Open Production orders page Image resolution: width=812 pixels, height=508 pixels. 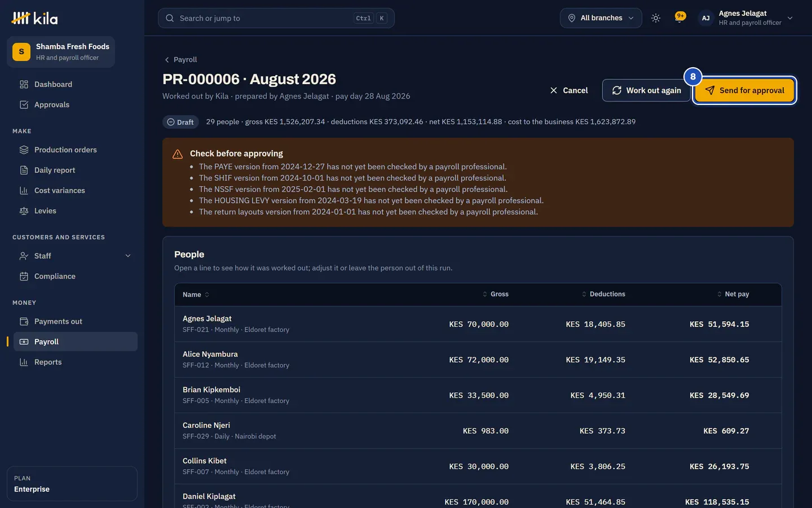pyautogui.click(x=76, y=150)
